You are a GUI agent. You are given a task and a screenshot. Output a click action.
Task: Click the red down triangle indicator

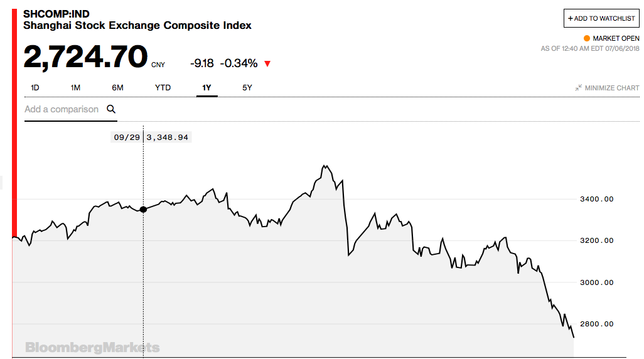pos(267,63)
